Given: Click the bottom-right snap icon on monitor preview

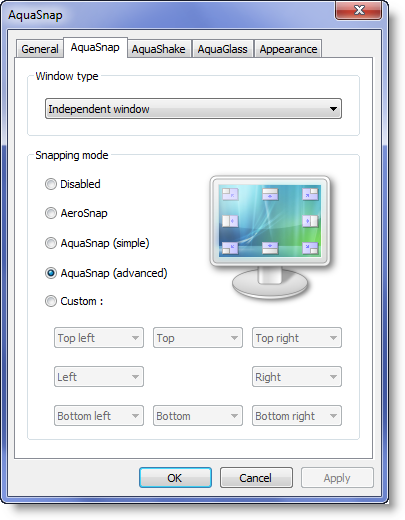Looking at the screenshot, I should pyautogui.click(x=310, y=248).
